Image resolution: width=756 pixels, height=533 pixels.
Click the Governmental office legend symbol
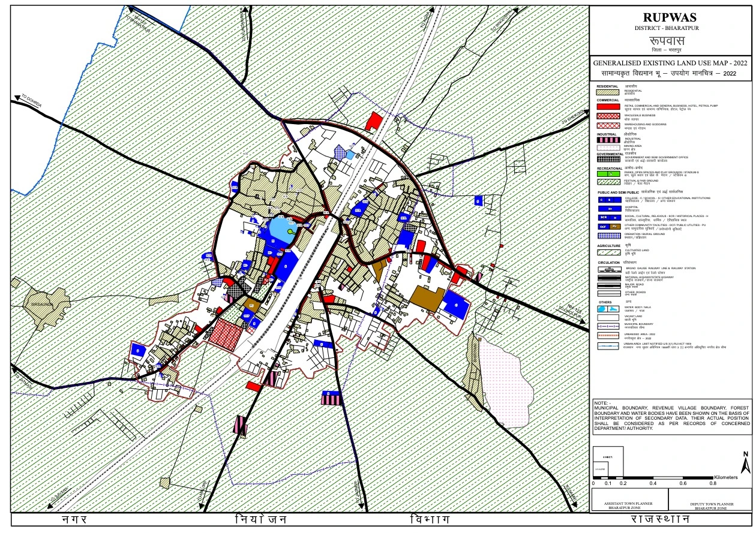pyautogui.click(x=607, y=158)
